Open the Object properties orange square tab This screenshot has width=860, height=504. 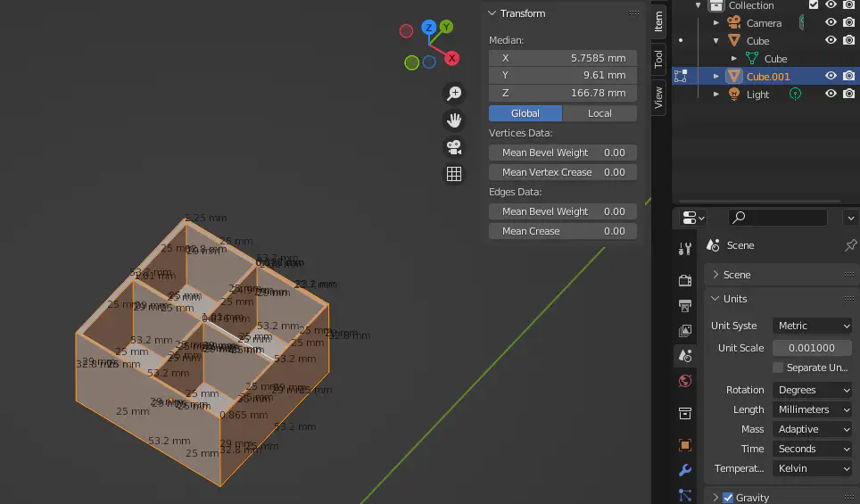point(685,444)
